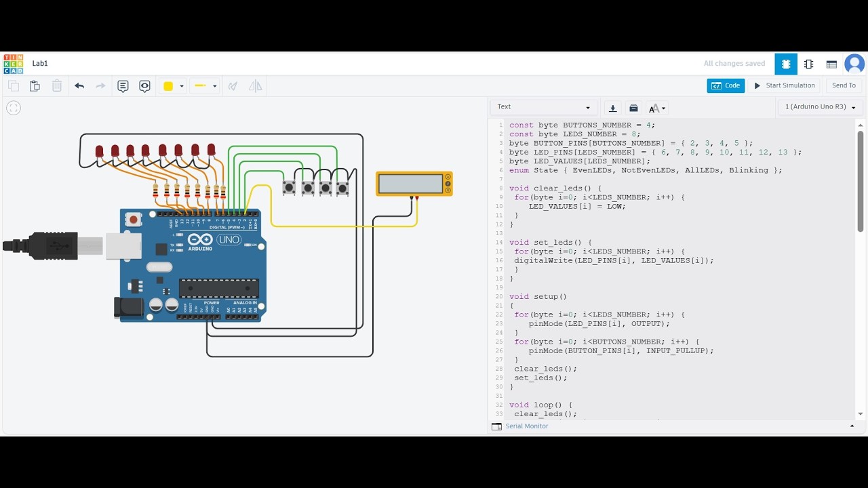Toggle the Code editor panel
This screenshot has height=488, width=868.
[x=726, y=86]
